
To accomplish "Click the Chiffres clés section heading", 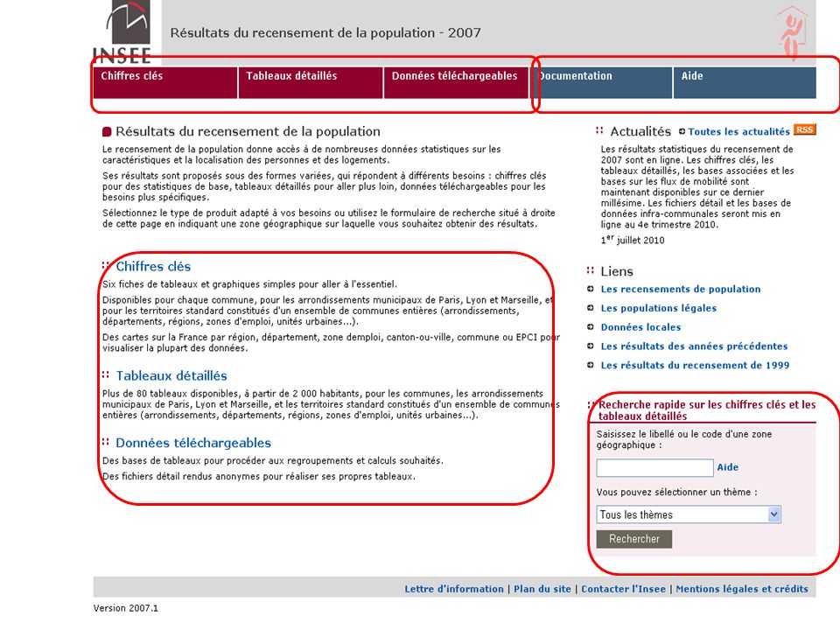I will [x=153, y=266].
